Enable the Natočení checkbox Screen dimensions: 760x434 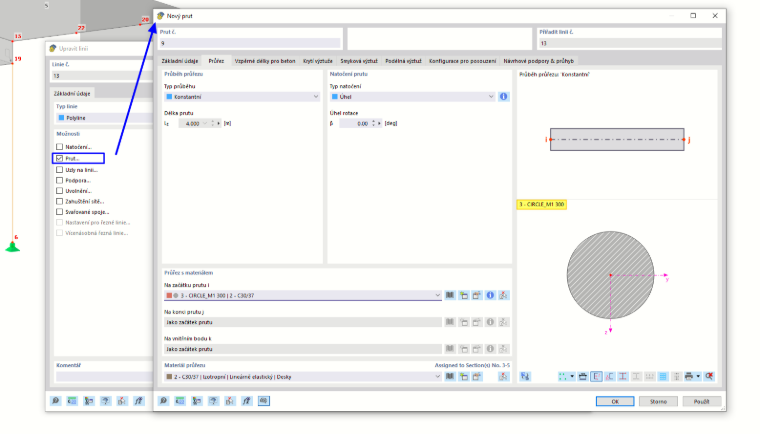click(60, 146)
